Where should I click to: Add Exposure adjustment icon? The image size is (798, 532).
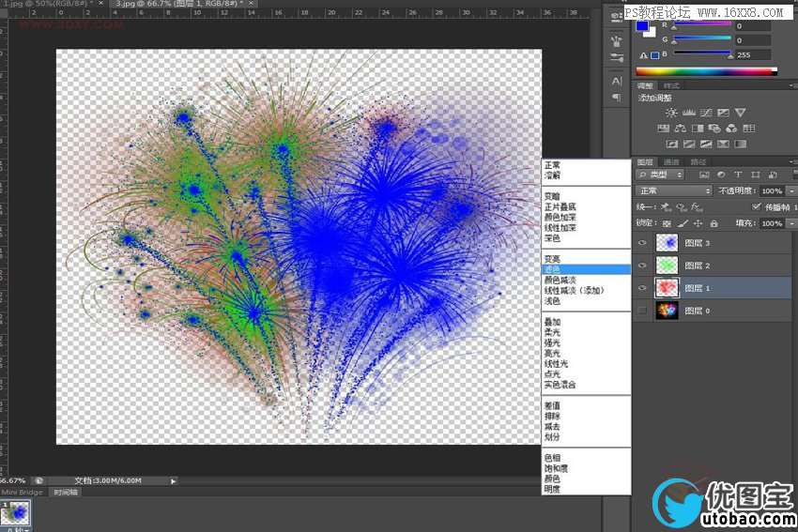click(x=723, y=113)
